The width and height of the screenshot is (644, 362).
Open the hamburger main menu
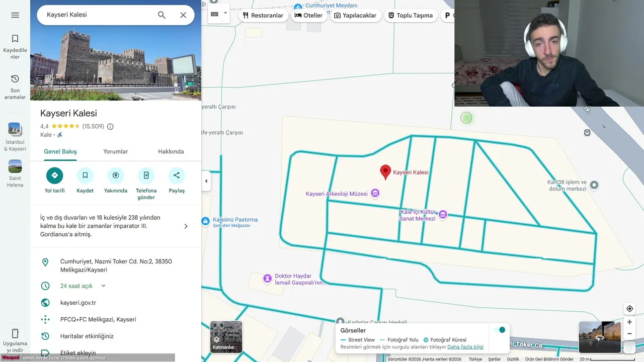tap(15, 15)
